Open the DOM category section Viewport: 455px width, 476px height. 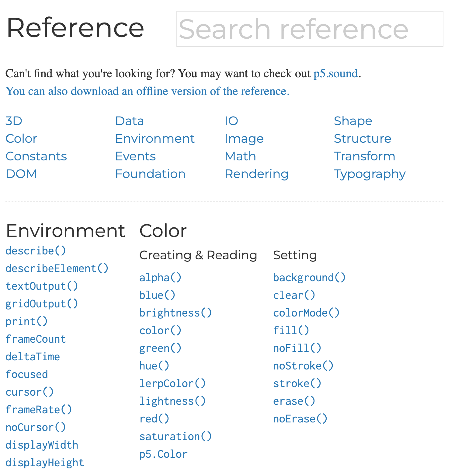[21, 174]
